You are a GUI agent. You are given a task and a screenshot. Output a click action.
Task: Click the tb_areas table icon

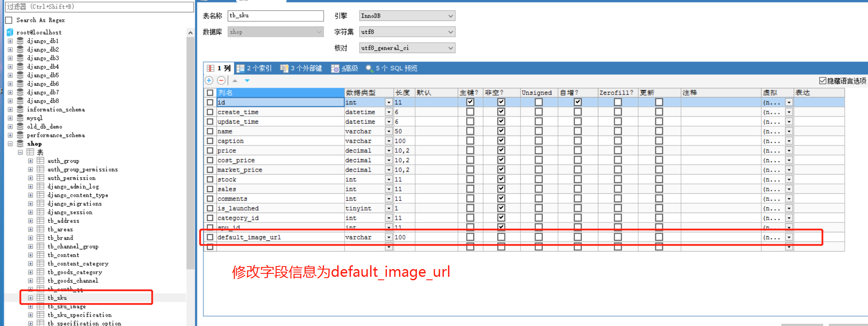(41, 229)
